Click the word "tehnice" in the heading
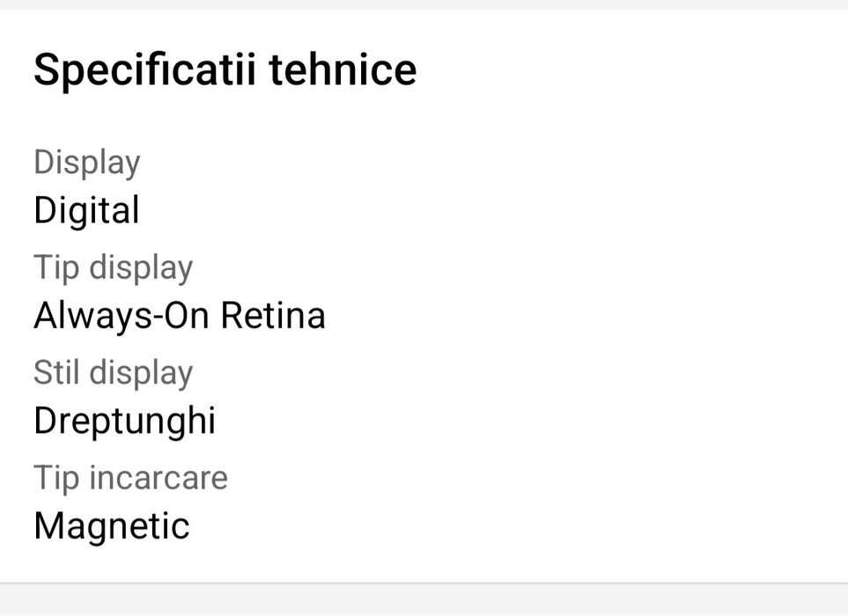The width and height of the screenshot is (848, 616). [343, 70]
